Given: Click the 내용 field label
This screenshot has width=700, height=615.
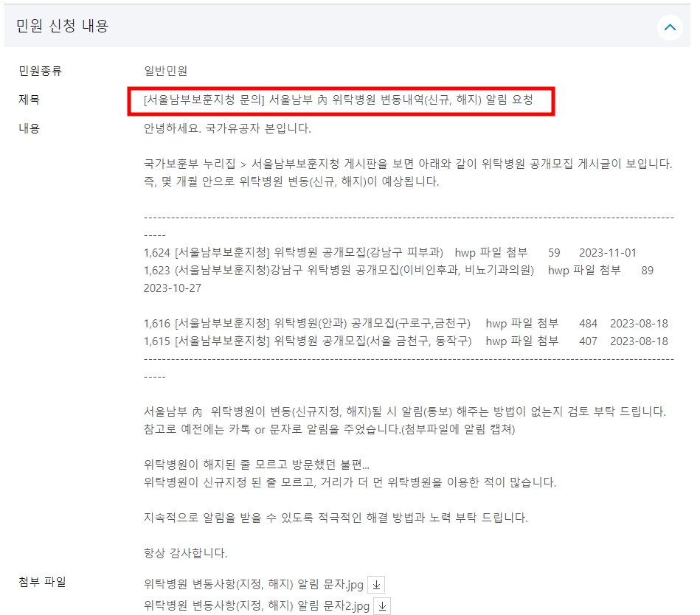Looking at the screenshot, I should point(29,128).
